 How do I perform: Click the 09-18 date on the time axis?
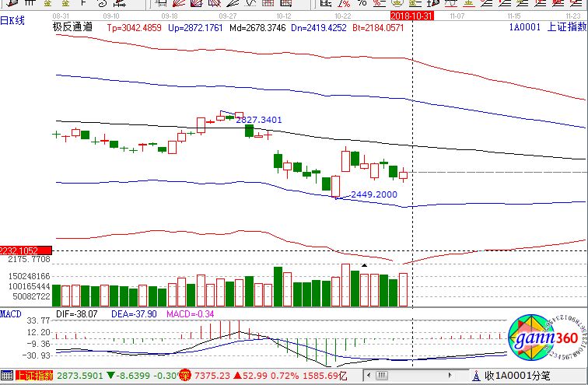[169, 16]
